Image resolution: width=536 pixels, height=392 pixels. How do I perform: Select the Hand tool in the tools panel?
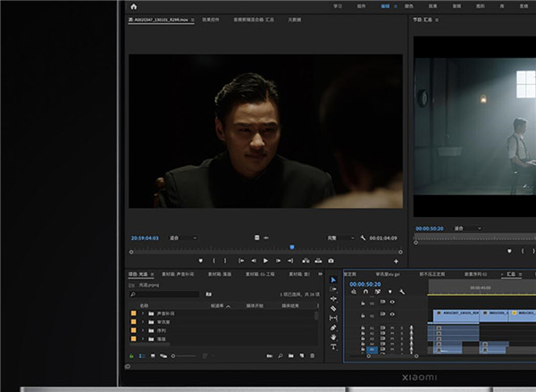[334, 337]
